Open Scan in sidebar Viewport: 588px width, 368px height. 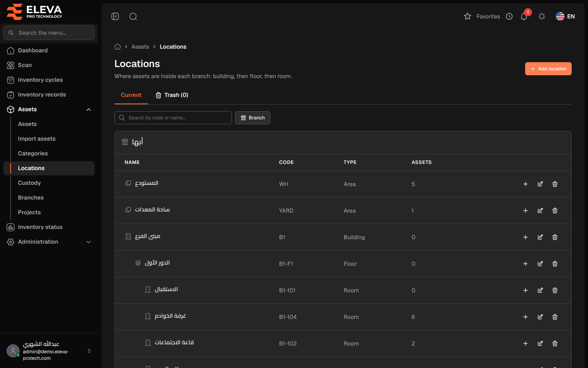[49, 65]
